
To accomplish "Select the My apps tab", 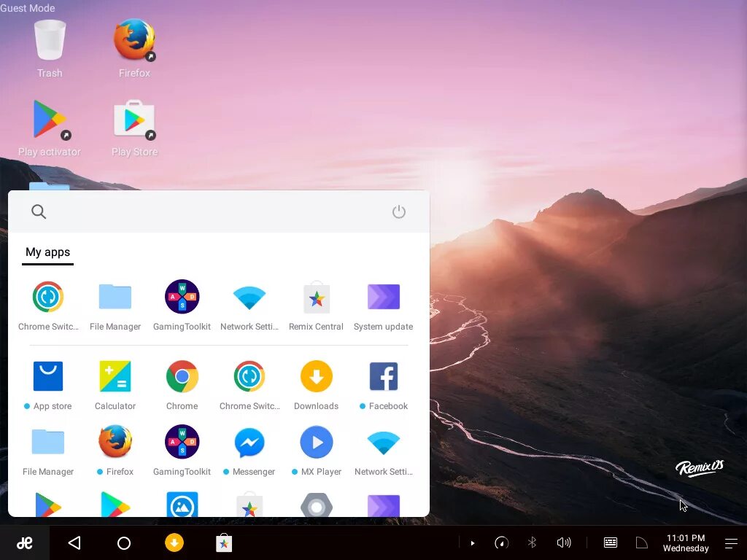I will tap(47, 252).
